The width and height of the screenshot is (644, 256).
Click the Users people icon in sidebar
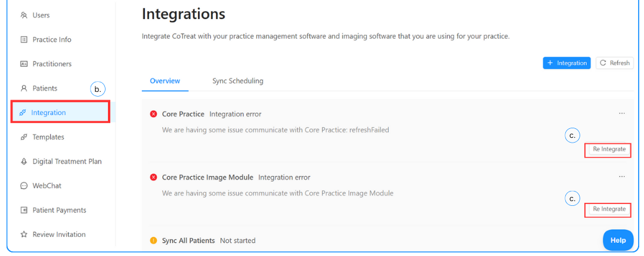click(24, 15)
